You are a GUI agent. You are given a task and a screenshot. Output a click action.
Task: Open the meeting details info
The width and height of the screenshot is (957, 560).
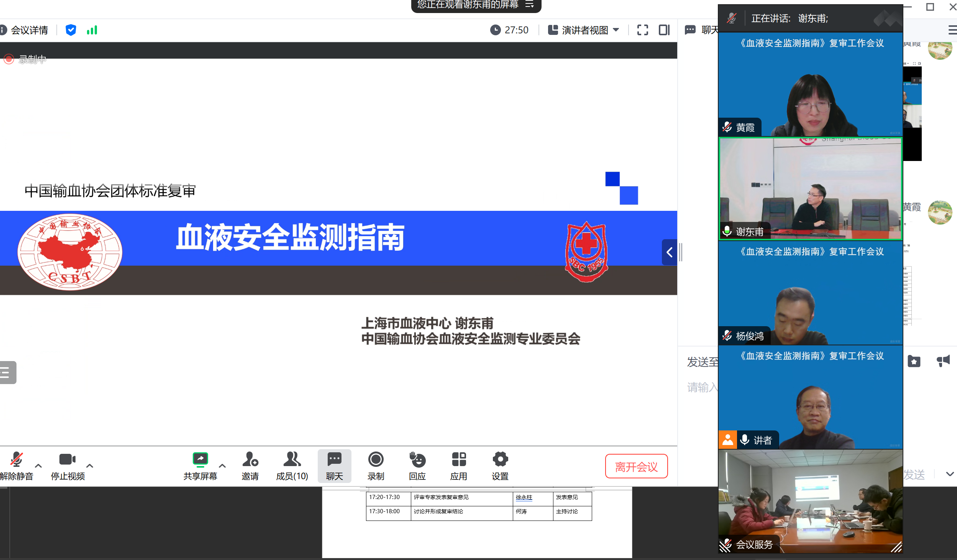coord(24,30)
